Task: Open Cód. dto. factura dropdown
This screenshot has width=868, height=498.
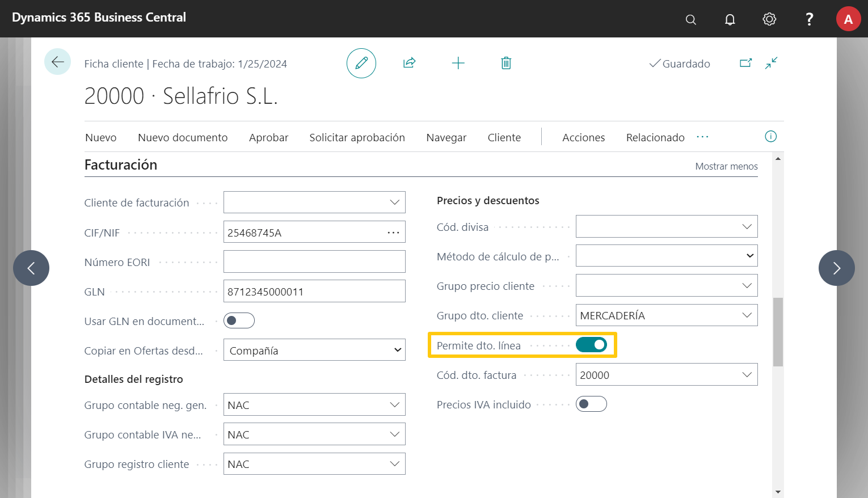Action: coord(747,375)
